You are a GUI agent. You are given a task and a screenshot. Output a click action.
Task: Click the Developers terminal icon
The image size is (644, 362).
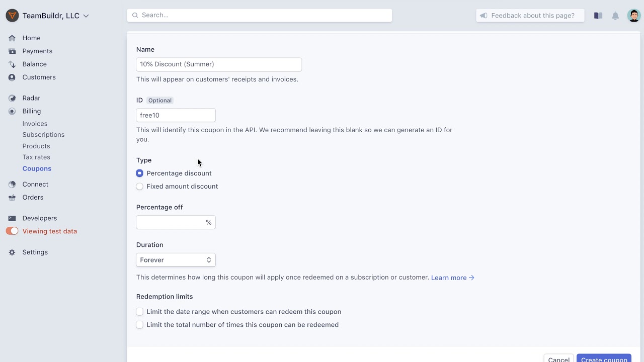(x=12, y=218)
